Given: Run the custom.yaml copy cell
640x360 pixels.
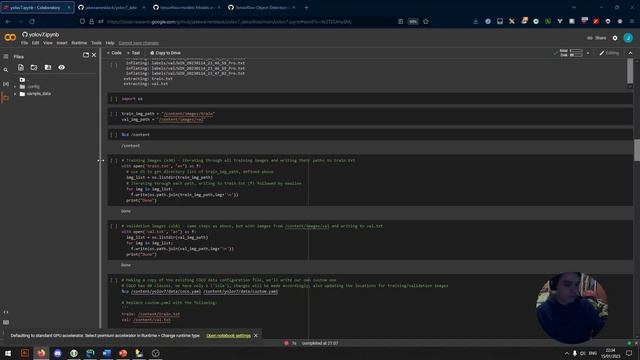Looking at the screenshot, I should [x=113, y=280].
